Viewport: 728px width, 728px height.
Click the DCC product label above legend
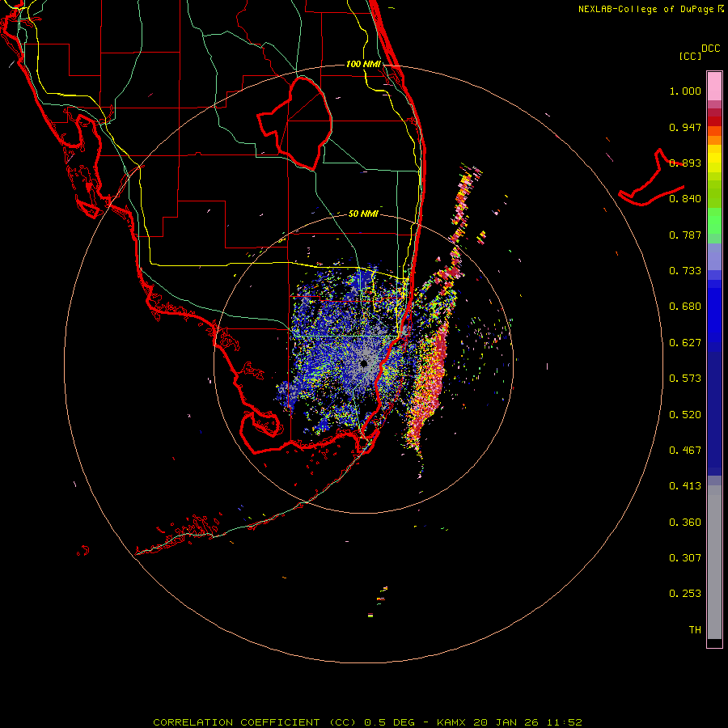pyautogui.click(x=710, y=49)
